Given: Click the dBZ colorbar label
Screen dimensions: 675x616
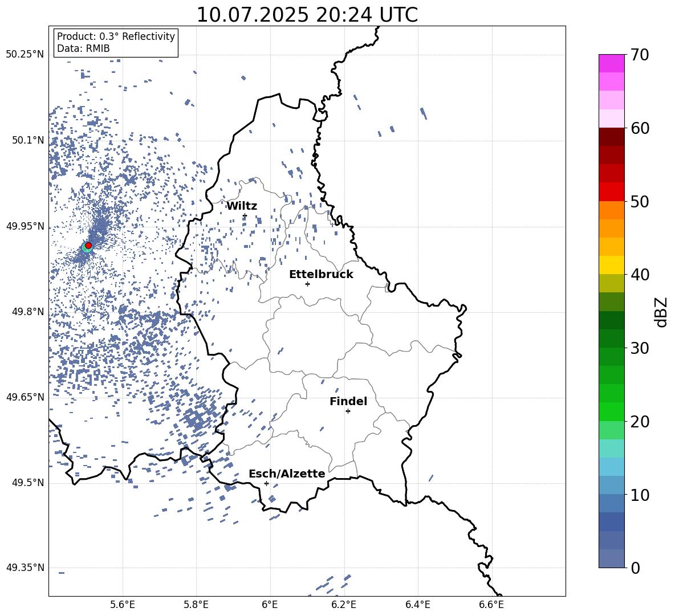Looking at the screenshot, I should tap(661, 312).
